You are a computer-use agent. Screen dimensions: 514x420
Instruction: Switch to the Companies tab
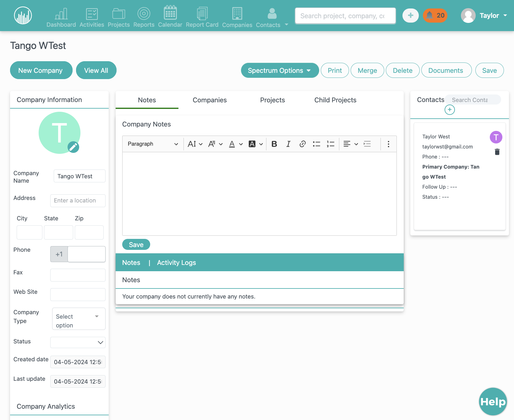tap(210, 100)
